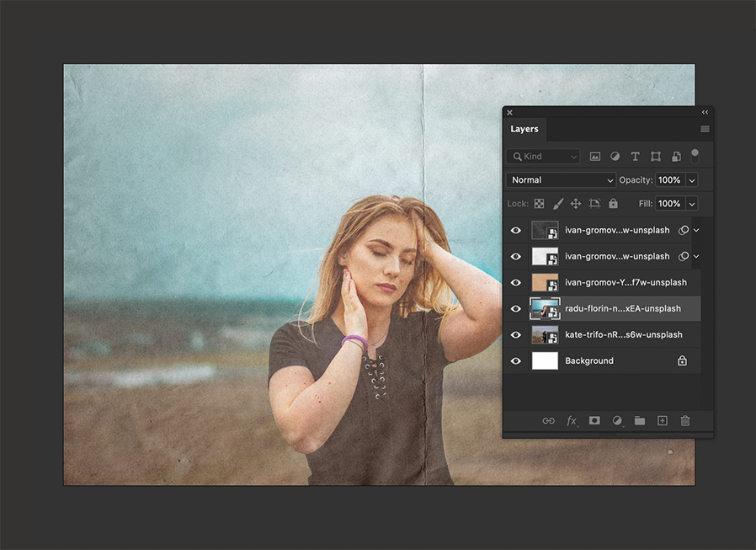The image size is (756, 550).
Task: Click smart filter icon on second ivan-gromov layer
Action: pyautogui.click(x=684, y=256)
